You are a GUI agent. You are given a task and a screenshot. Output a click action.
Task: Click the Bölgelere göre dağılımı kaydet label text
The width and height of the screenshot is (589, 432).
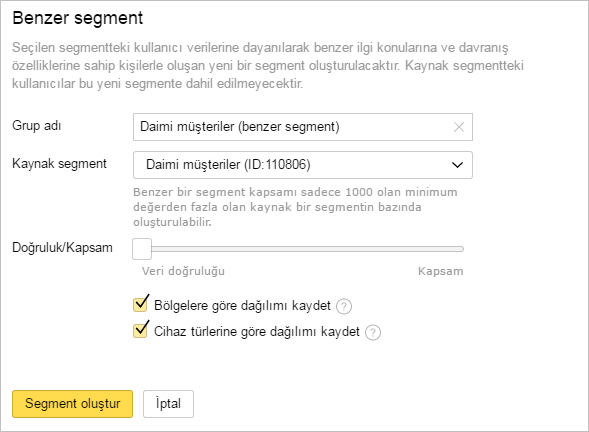tap(242, 305)
